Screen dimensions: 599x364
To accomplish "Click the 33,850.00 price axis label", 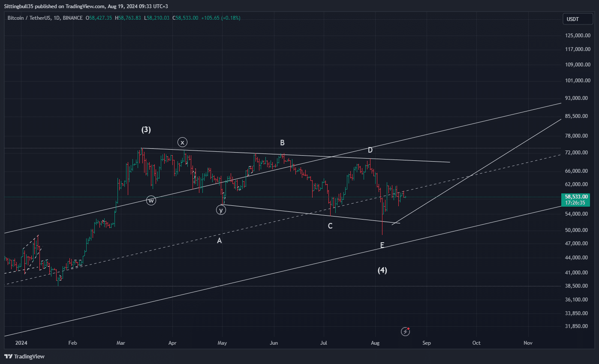I will 577,313.
